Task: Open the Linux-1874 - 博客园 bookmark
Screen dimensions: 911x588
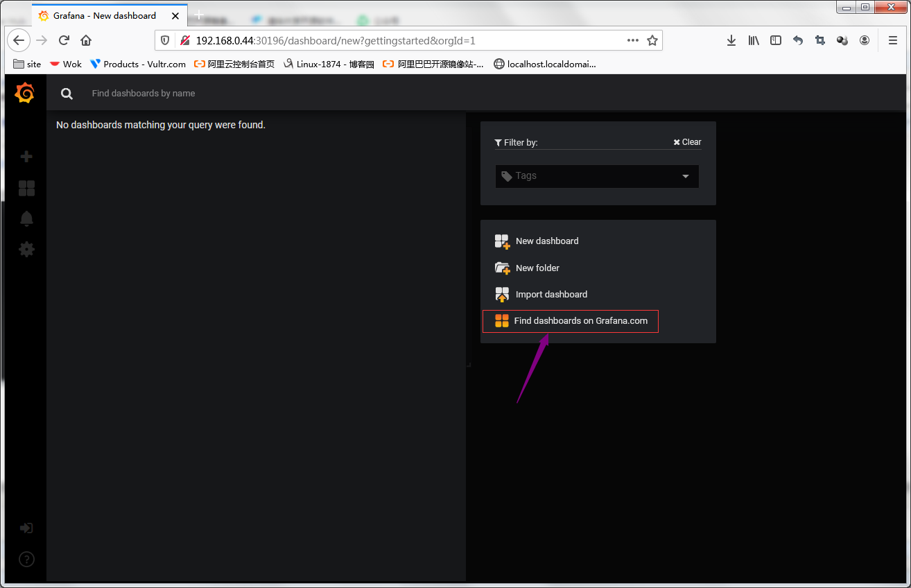Action: point(329,64)
